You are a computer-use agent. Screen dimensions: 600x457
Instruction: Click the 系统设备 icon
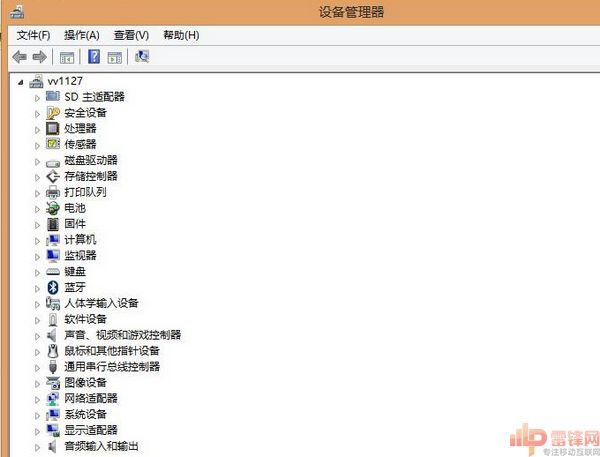click(53, 415)
